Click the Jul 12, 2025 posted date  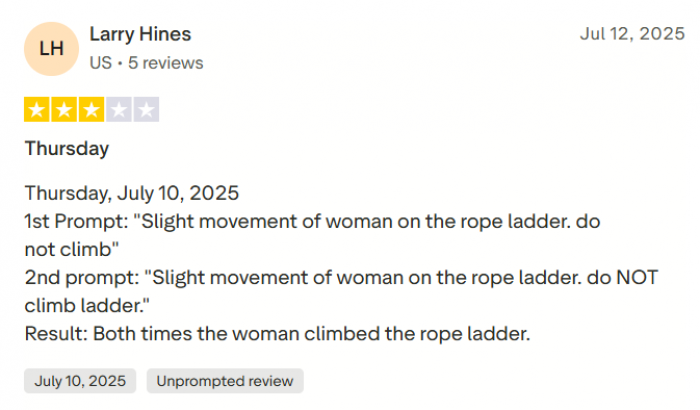(632, 34)
